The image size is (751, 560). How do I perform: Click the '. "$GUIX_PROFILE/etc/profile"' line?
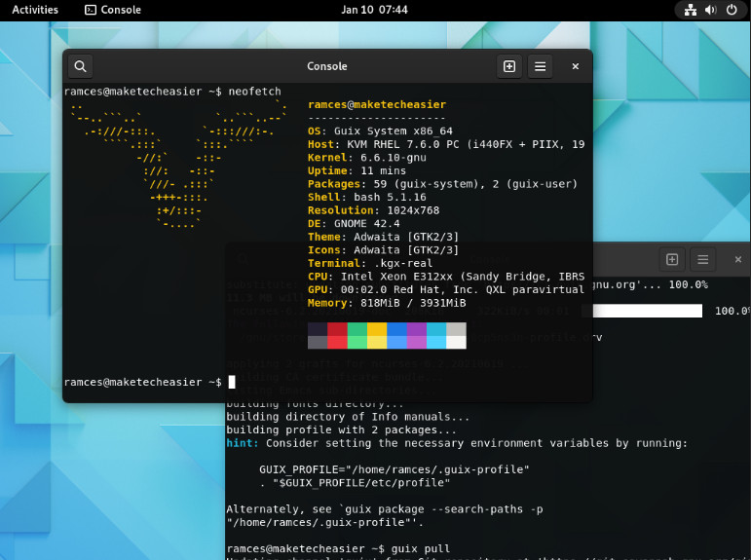click(x=355, y=482)
